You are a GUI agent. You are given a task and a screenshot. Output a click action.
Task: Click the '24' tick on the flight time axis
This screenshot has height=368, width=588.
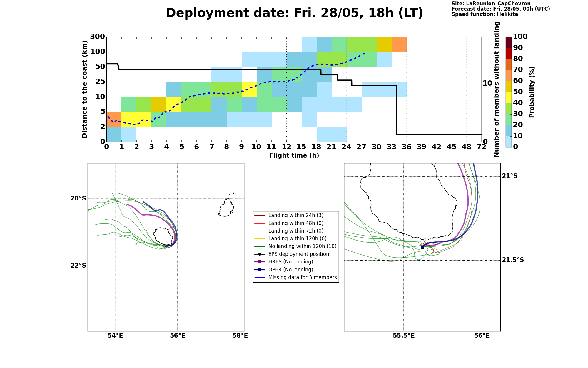(x=347, y=147)
